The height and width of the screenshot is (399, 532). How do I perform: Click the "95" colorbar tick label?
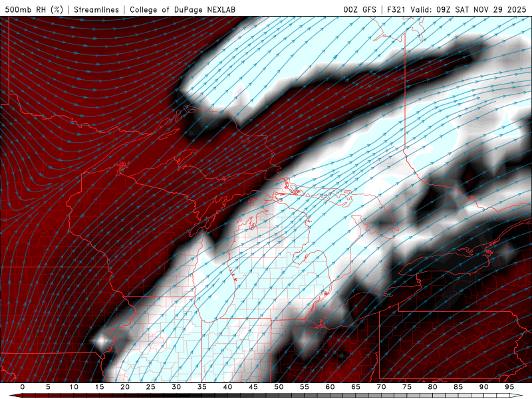[x=509, y=387]
